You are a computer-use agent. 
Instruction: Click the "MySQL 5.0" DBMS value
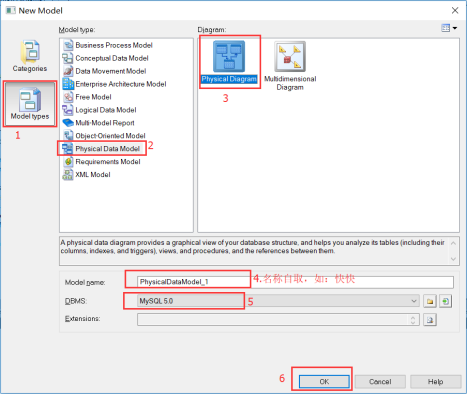click(x=156, y=301)
